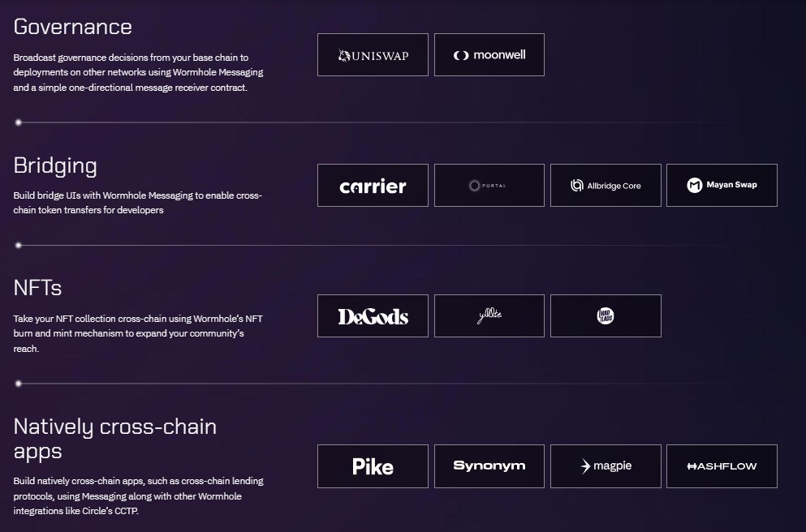Open the DeGods NFT card

coord(373,316)
